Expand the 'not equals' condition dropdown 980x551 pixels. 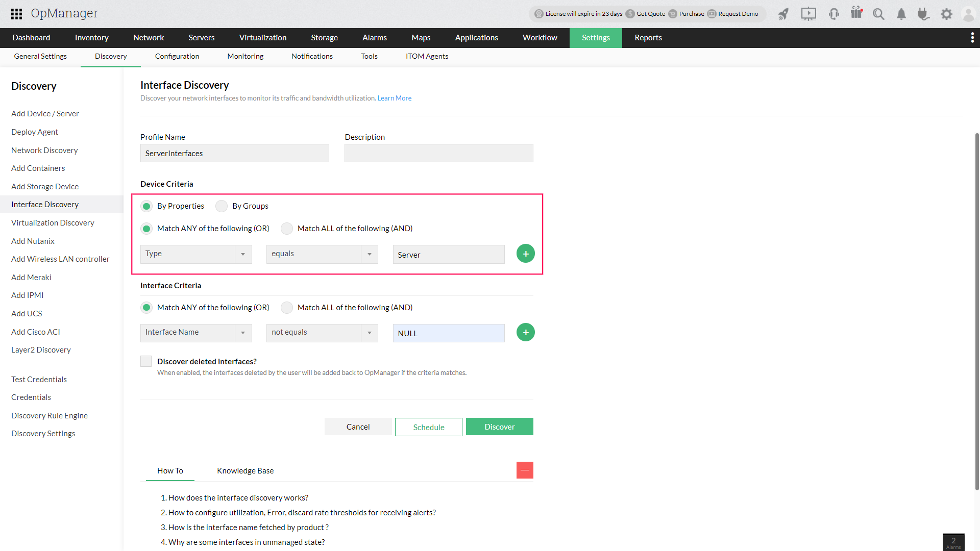pyautogui.click(x=322, y=333)
